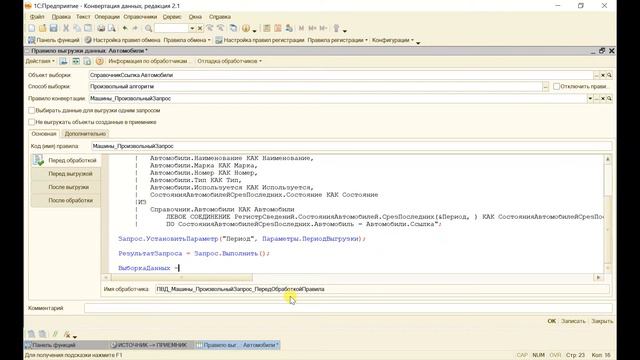Open the Действия dropdown menu
The width and height of the screenshot is (640, 360).
pos(40,61)
